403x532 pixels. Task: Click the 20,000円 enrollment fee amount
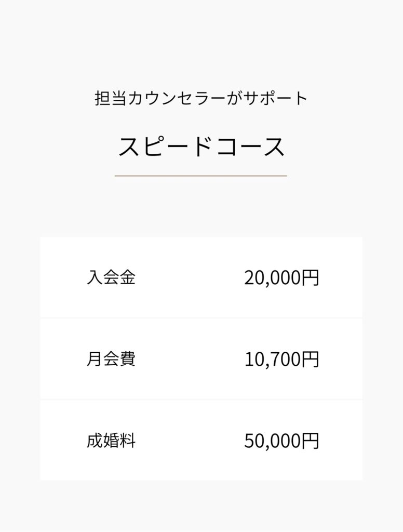281,278
